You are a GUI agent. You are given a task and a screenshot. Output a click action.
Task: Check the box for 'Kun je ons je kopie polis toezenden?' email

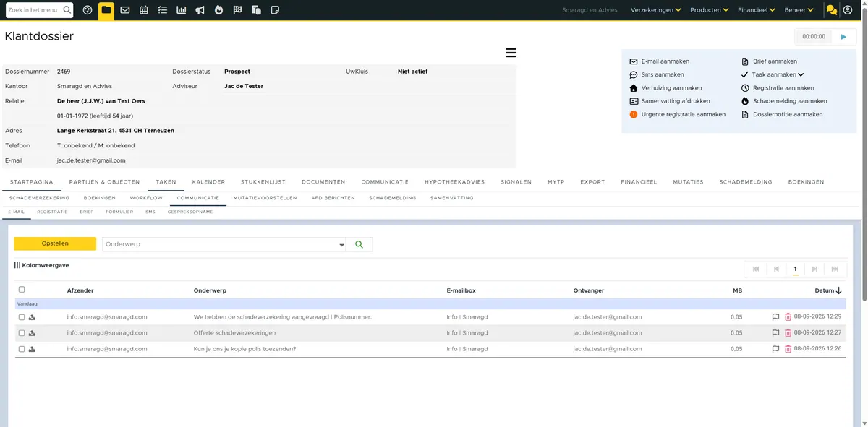point(22,349)
